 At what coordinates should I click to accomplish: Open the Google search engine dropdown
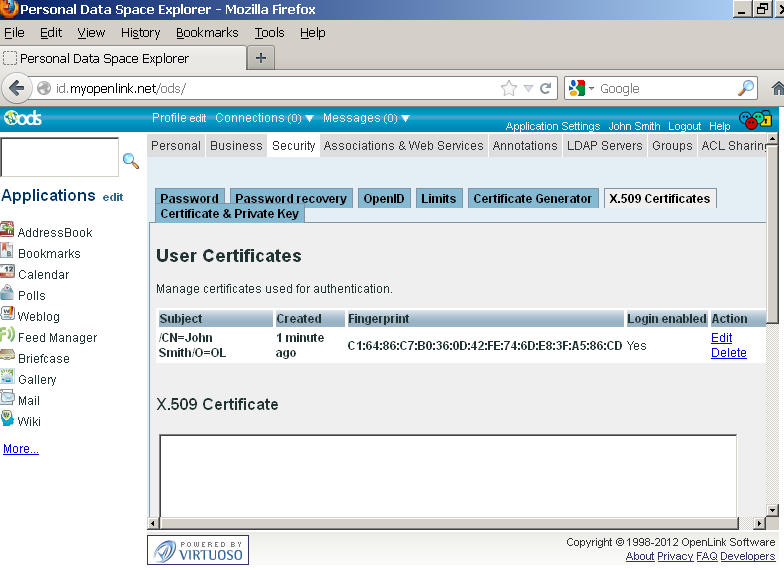pos(582,88)
